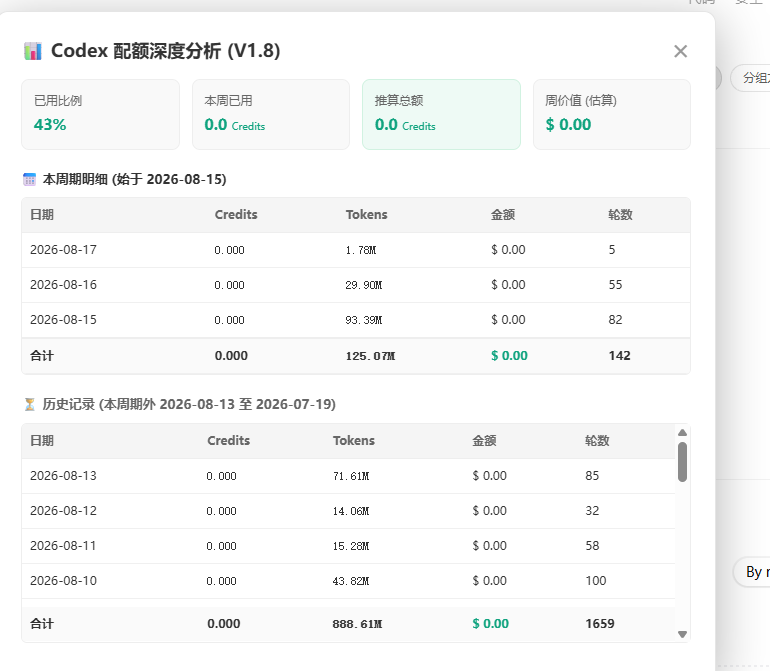Click the green $ 0.00 total in current period
770x671 pixels.
point(509,355)
